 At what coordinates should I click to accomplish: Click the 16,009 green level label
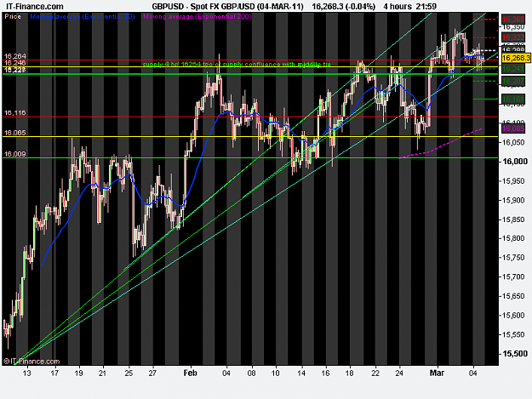click(15, 154)
